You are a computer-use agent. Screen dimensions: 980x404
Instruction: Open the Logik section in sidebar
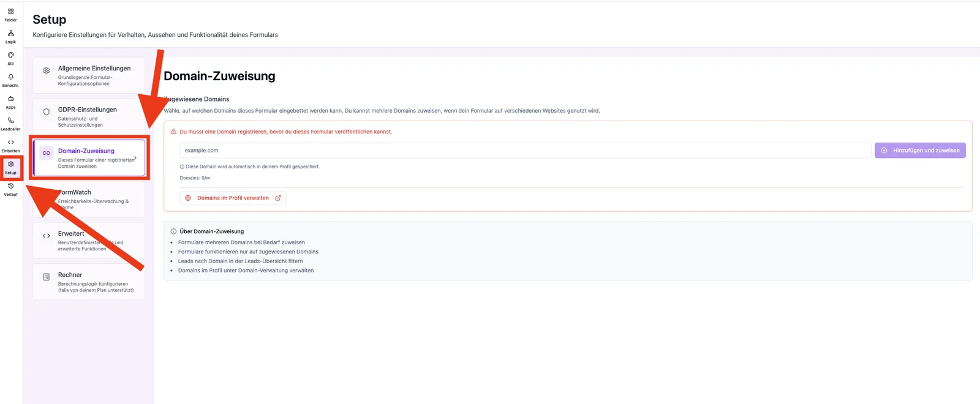10,37
